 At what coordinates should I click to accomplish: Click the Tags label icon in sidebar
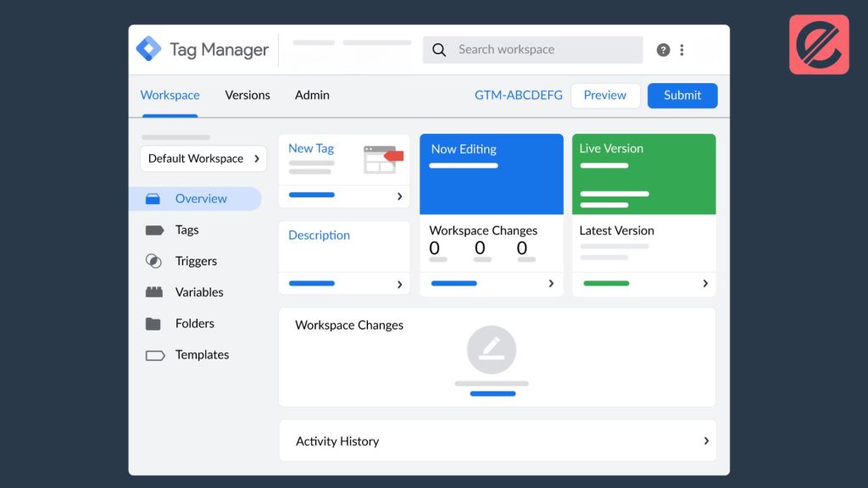(x=154, y=230)
